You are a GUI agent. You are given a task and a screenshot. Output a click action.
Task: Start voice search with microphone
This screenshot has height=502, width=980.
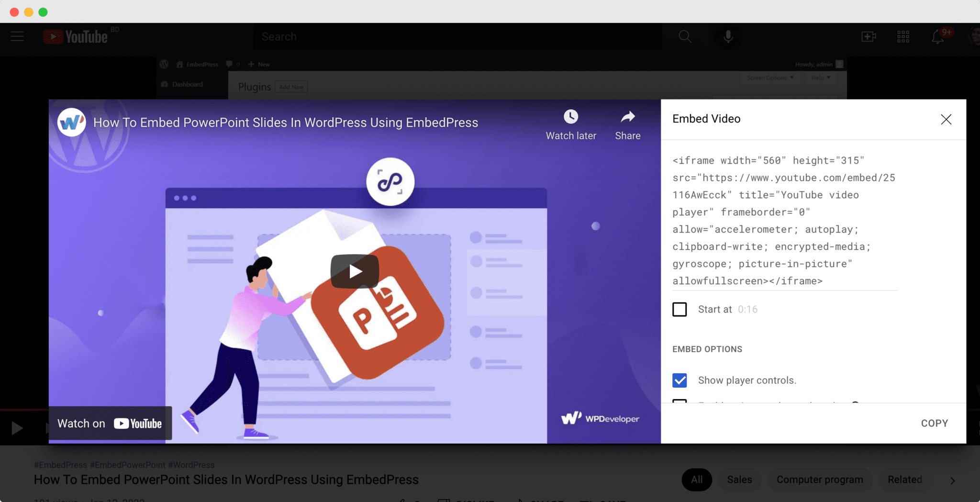click(728, 37)
